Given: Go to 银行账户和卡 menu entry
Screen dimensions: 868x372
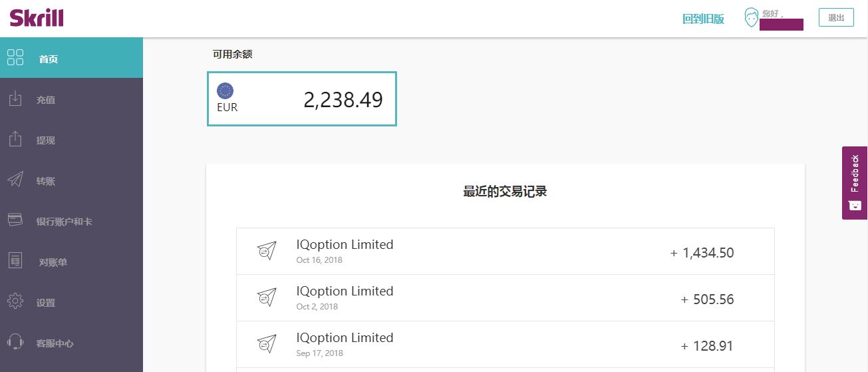Looking at the screenshot, I should [x=64, y=222].
